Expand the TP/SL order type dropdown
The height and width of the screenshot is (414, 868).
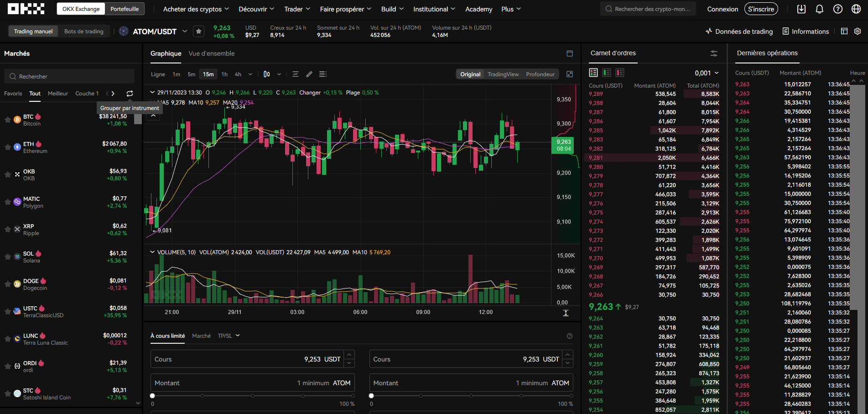pos(229,335)
